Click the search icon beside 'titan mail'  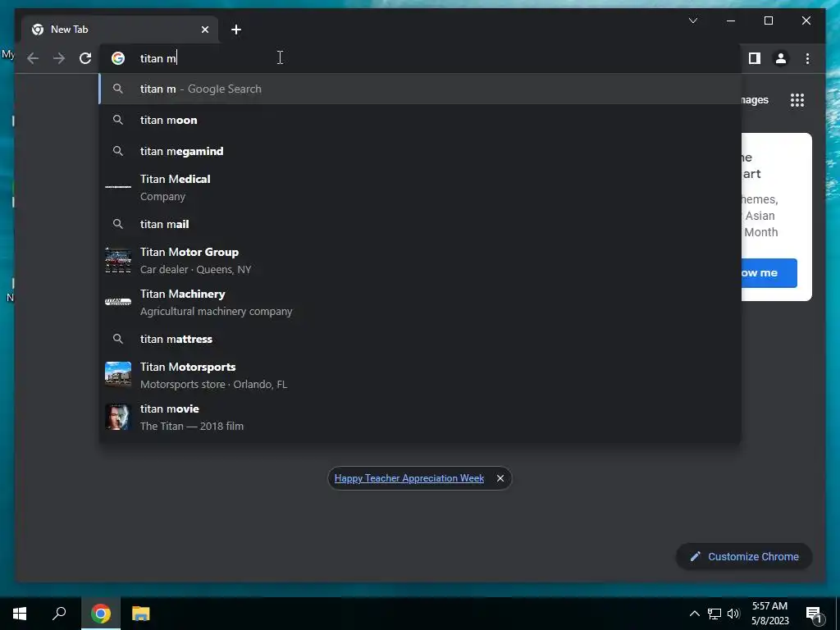[118, 224]
